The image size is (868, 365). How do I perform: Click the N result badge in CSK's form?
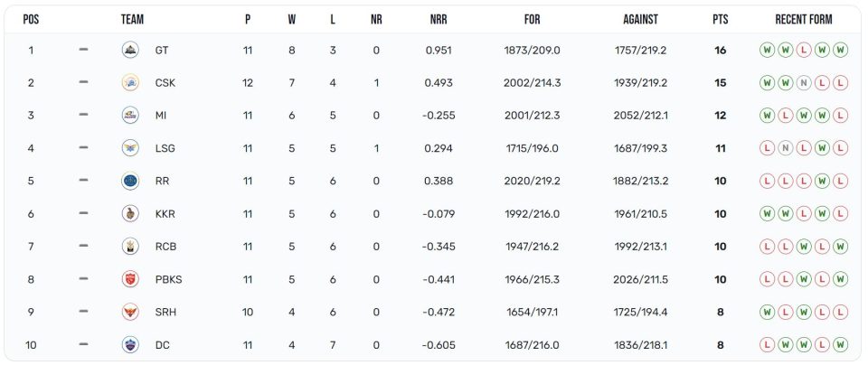pyautogui.click(x=803, y=83)
